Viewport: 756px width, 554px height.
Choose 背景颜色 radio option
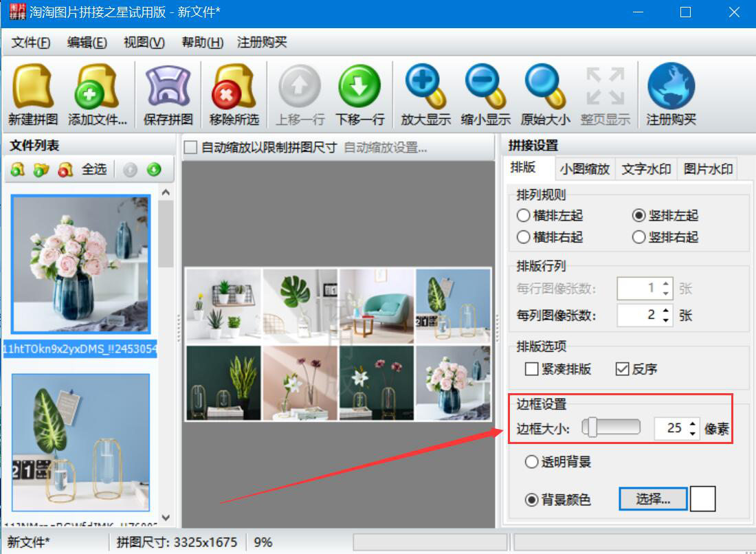click(531, 500)
